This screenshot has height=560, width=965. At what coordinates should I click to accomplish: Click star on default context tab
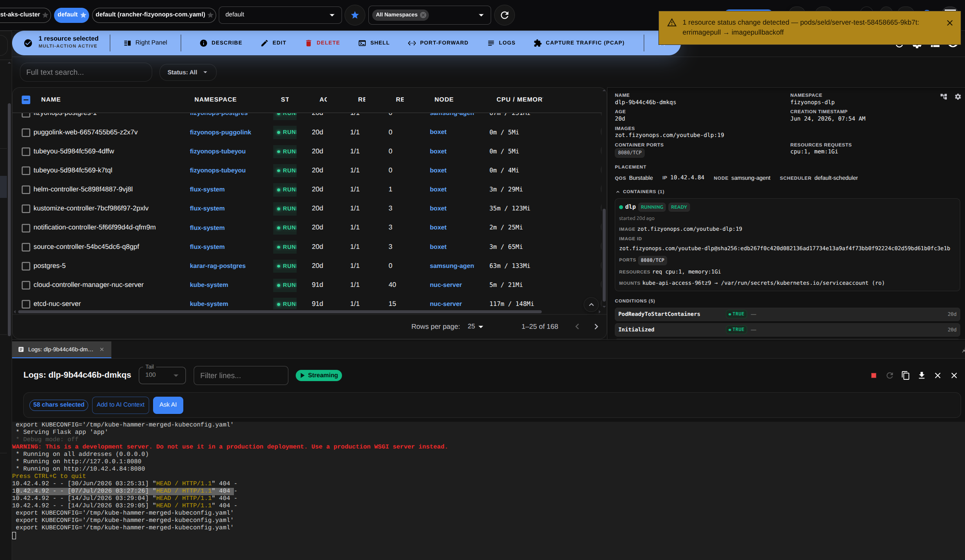(x=83, y=15)
